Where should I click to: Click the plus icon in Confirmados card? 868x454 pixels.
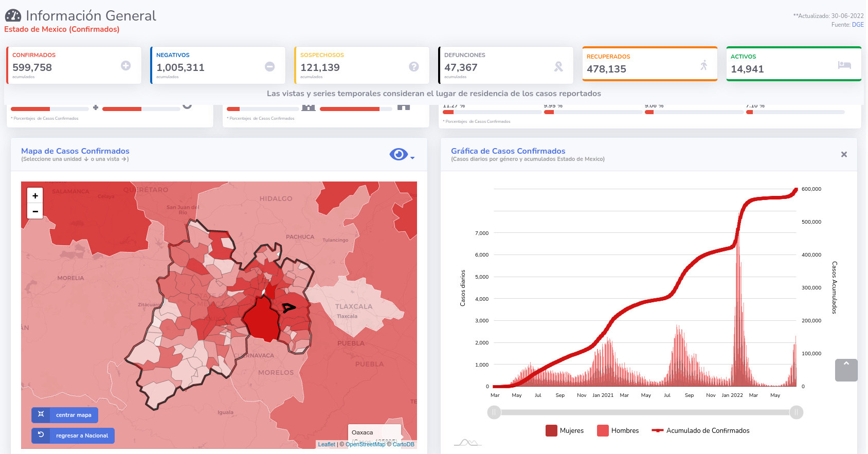125,65
